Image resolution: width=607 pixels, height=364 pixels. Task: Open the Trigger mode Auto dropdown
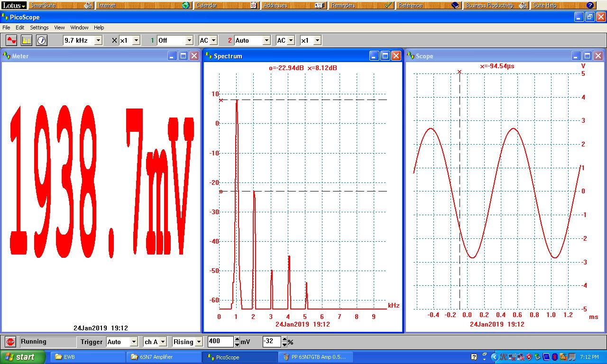click(134, 342)
